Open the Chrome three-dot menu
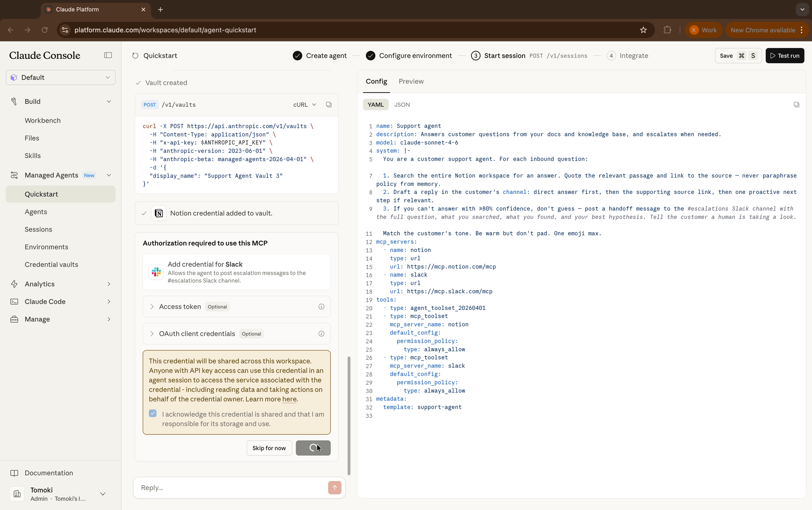This screenshot has height=510, width=812. click(x=802, y=30)
